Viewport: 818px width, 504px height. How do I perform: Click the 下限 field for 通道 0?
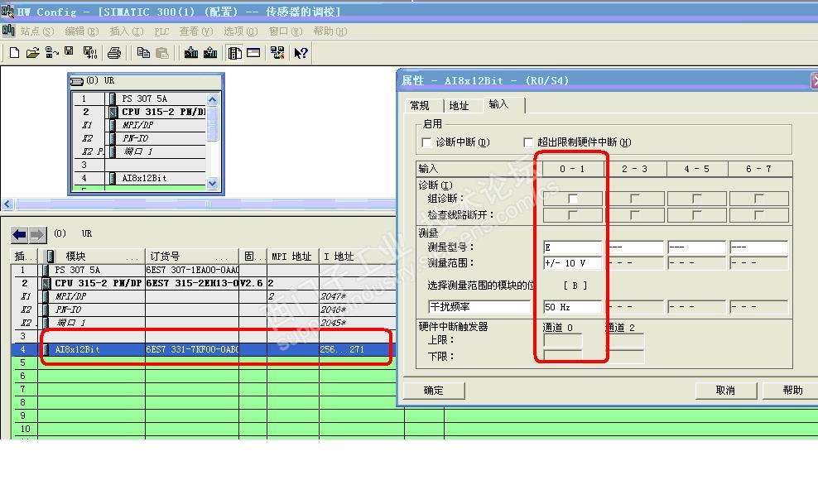pos(563,357)
